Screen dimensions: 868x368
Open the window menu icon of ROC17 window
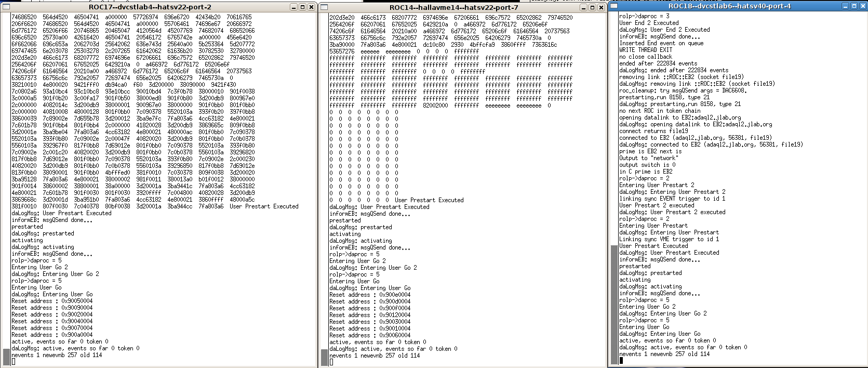[x=5, y=7]
